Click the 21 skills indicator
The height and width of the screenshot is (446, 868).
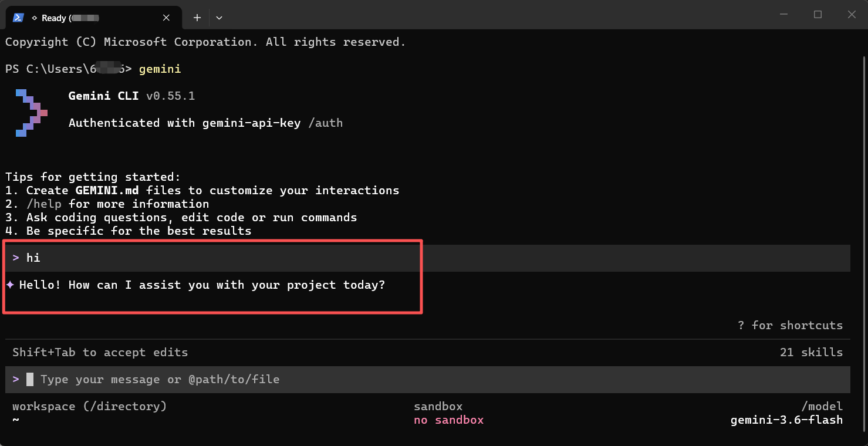811,352
